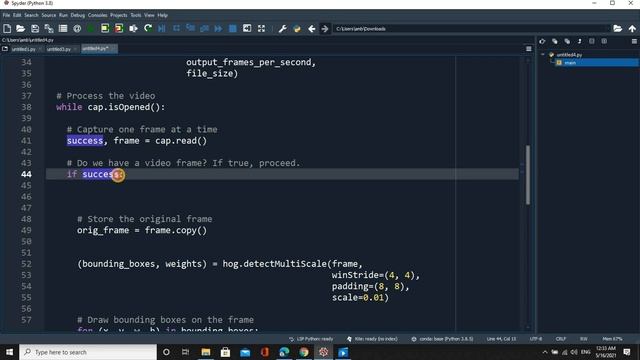Click the @ symbol finder icon
This screenshot has width=640, height=360.
[77, 29]
